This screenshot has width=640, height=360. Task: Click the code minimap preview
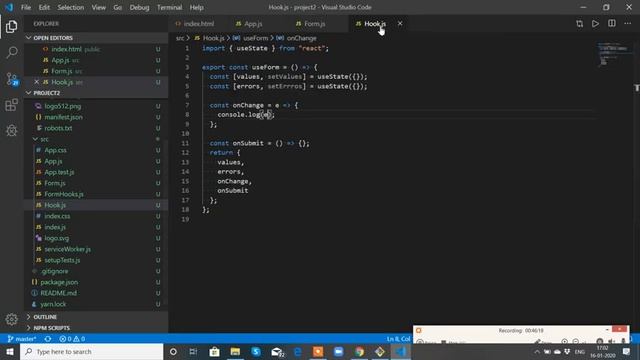[x=613, y=53]
